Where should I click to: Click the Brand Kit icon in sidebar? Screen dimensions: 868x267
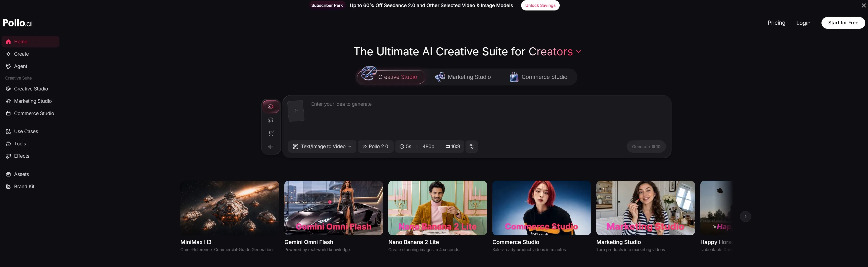[8, 187]
